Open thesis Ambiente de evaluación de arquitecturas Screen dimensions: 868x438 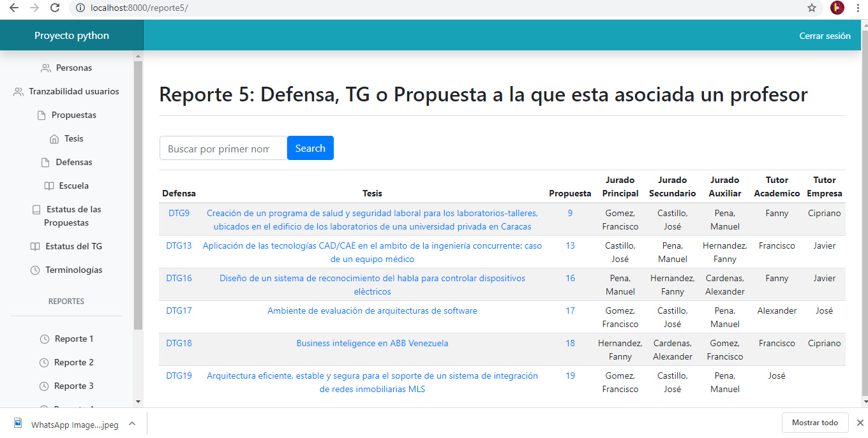point(372,311)
